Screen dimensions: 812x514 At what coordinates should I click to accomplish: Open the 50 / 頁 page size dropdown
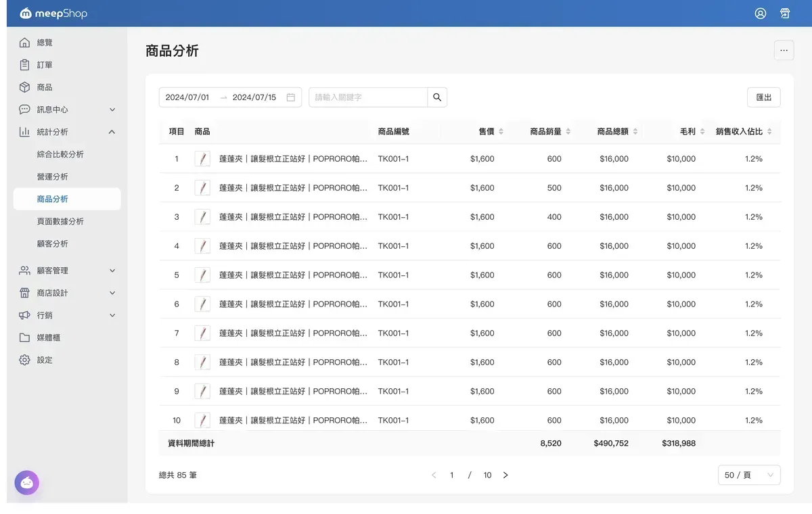748,475
